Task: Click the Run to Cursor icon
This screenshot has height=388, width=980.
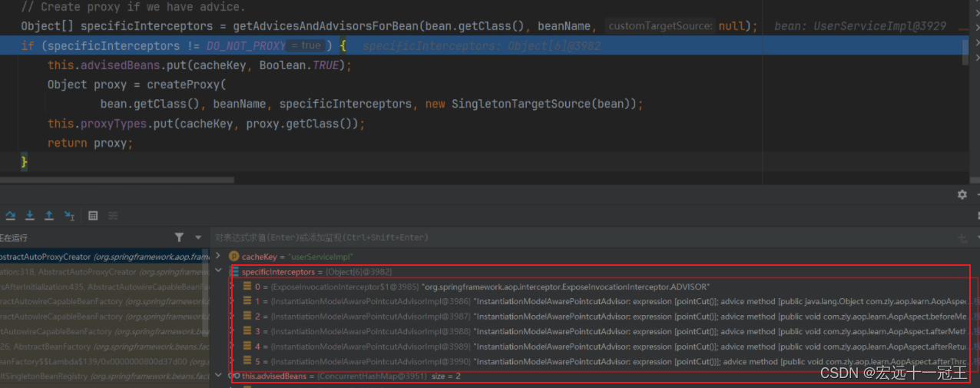Action: 69,215
